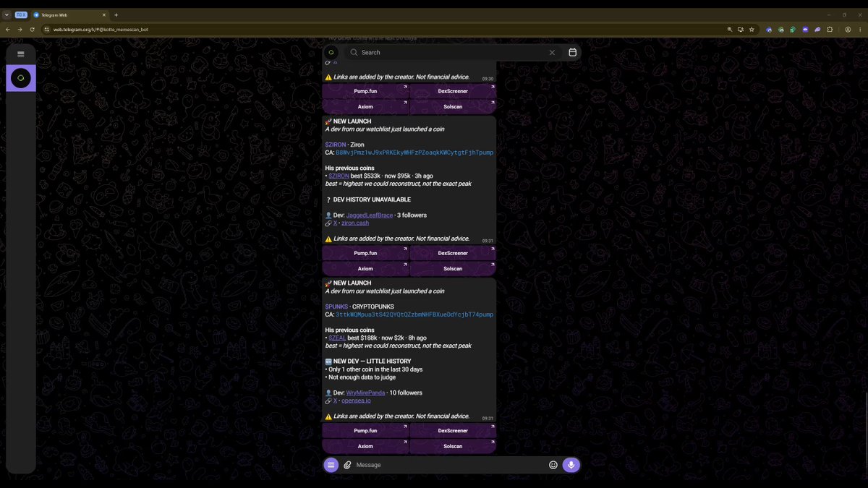Open the $ZEAL previous coin link

click(337, 338)
